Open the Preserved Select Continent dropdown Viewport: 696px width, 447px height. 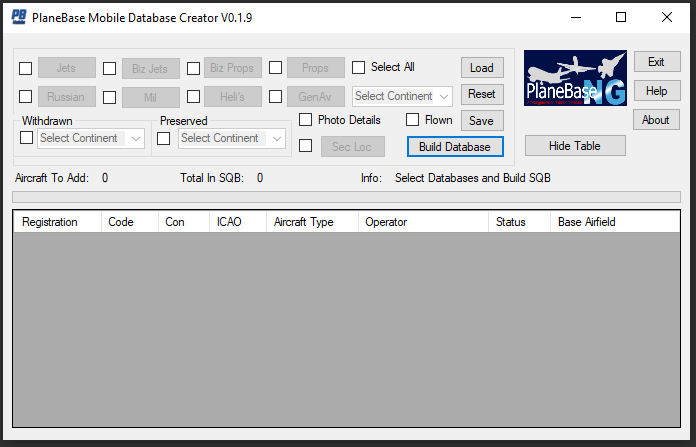(233, 138)
